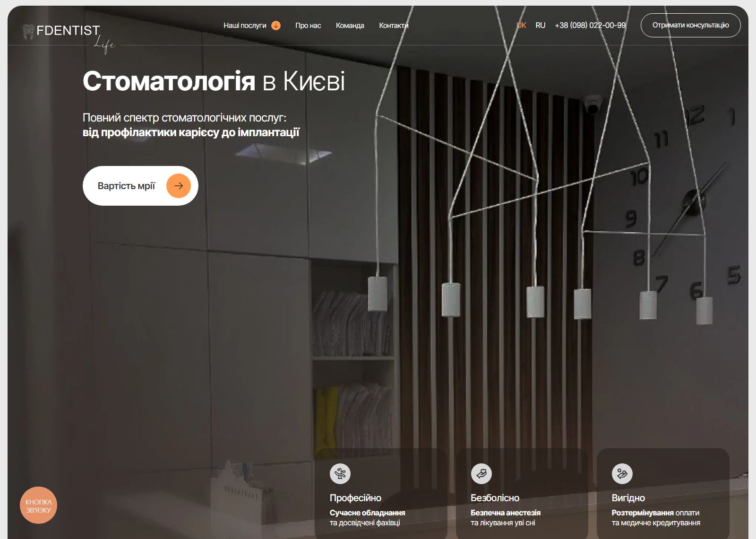Click the text Безпечна анестезія
756x539 pixels.
506,513
